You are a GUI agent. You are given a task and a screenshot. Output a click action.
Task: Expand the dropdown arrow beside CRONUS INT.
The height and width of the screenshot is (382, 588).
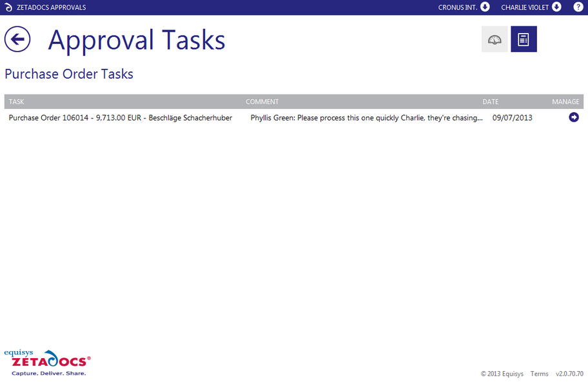[484, 7]
